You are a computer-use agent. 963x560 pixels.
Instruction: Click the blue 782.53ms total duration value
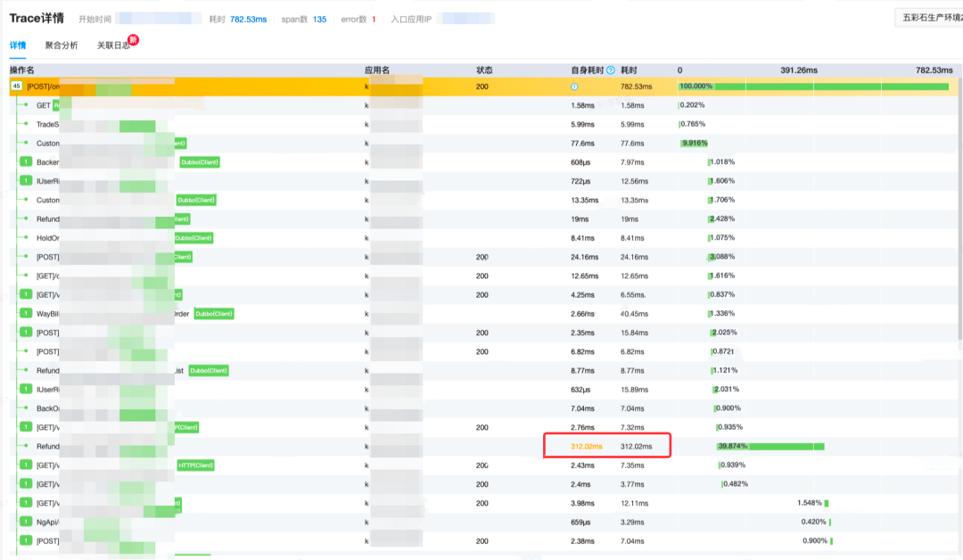click(248, 20)
